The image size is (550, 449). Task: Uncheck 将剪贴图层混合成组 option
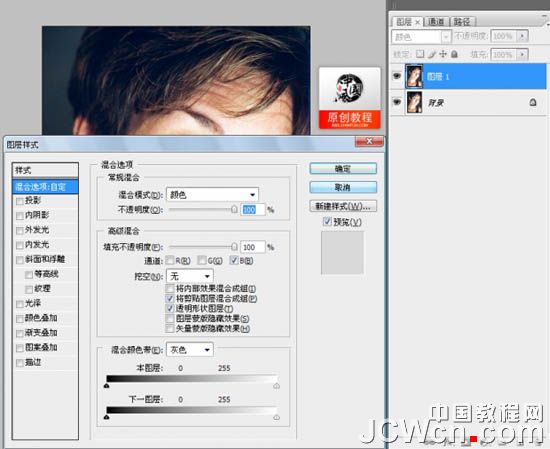click(170, 299)
